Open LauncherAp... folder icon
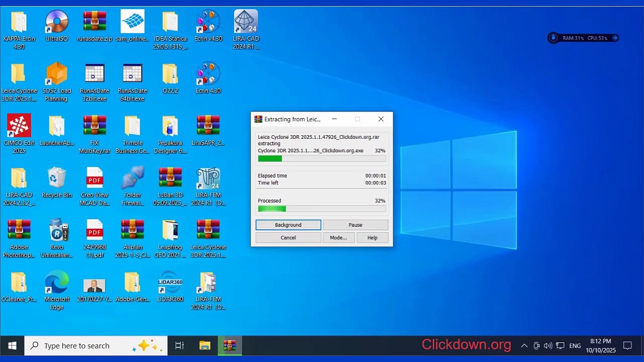644x362 pixels. [57, 131]
